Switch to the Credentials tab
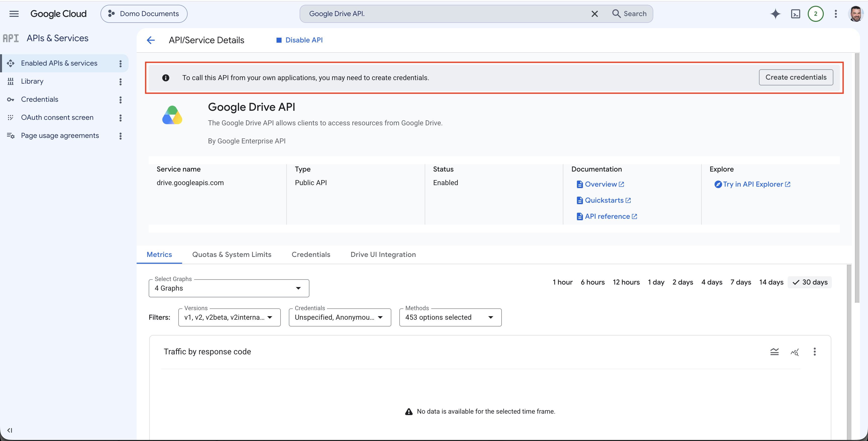868x441 pixels. pyautogui.click(x=311, y=255)
